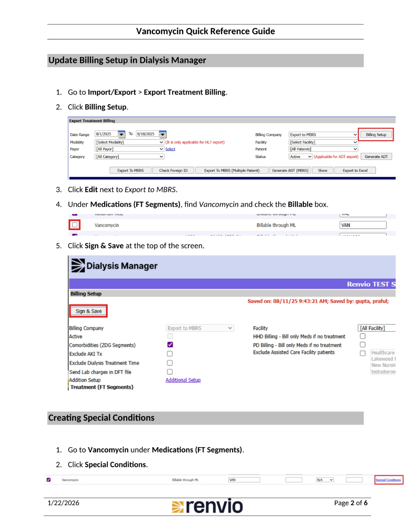This screenshot has width=411, height=532.
Task: Click '(It is only applicable for HL7 export)' note
Action: pos(195,142)
